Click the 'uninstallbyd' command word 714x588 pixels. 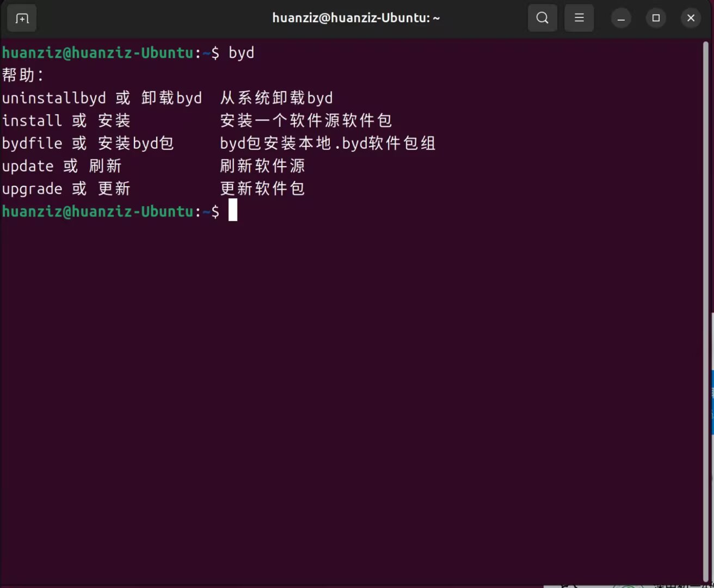click(54, 98)
